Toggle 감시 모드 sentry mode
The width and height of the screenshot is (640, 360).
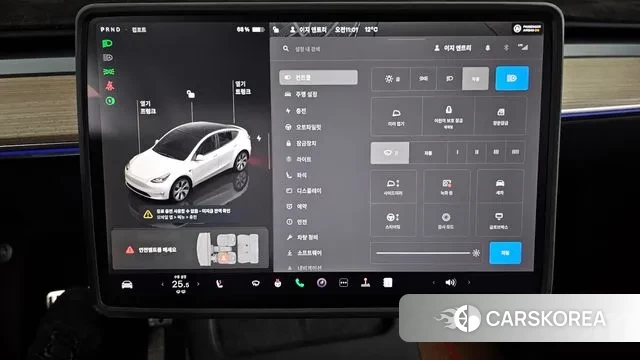(446, 220)
